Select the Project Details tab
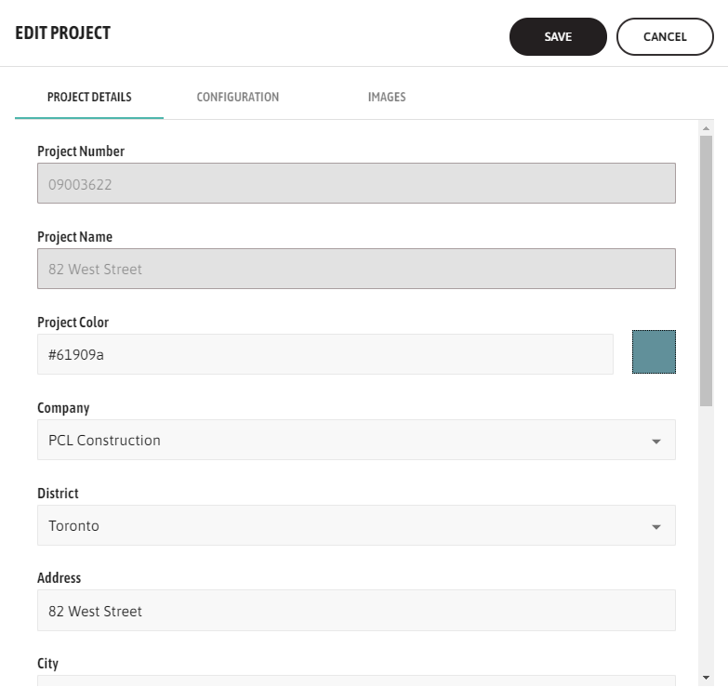 click(89, 97)
